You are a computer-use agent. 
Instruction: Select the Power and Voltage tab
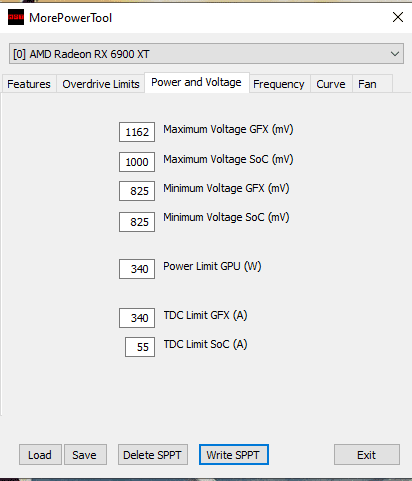click(x=196, y=82)
